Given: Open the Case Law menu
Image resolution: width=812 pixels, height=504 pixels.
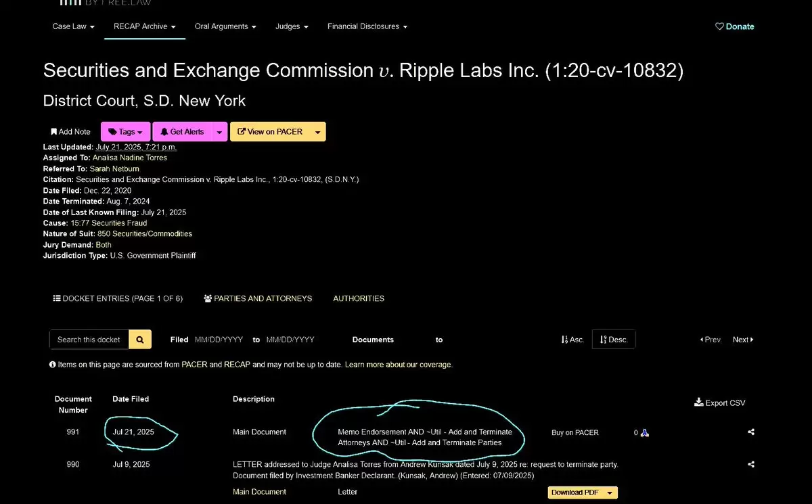Looking at the screenshot, I should (73, 26).
